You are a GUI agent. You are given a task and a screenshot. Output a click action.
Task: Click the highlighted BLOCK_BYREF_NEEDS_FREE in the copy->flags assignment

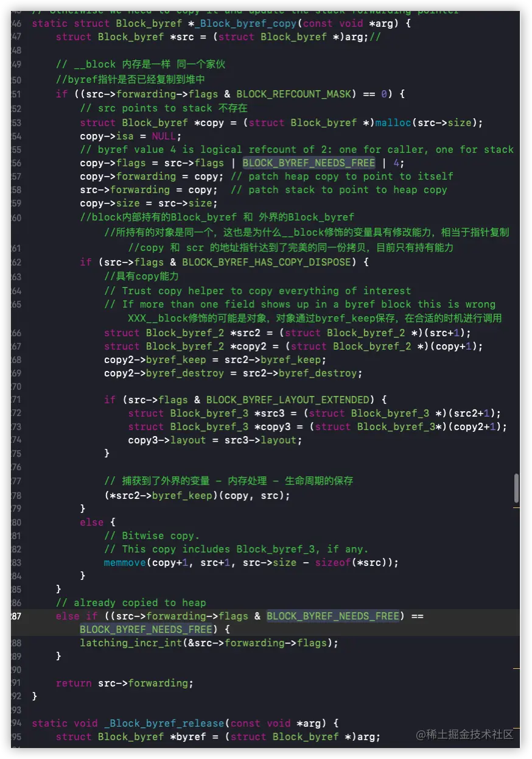309,163
